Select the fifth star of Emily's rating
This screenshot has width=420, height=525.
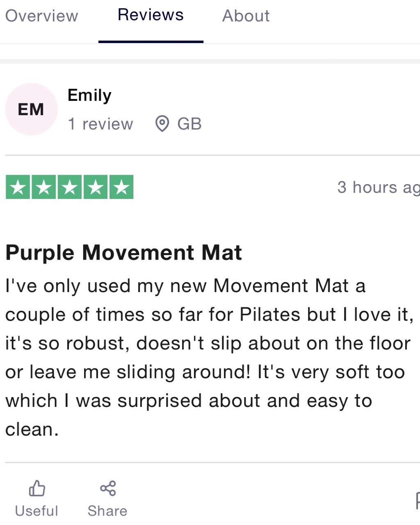pos(122,187)
